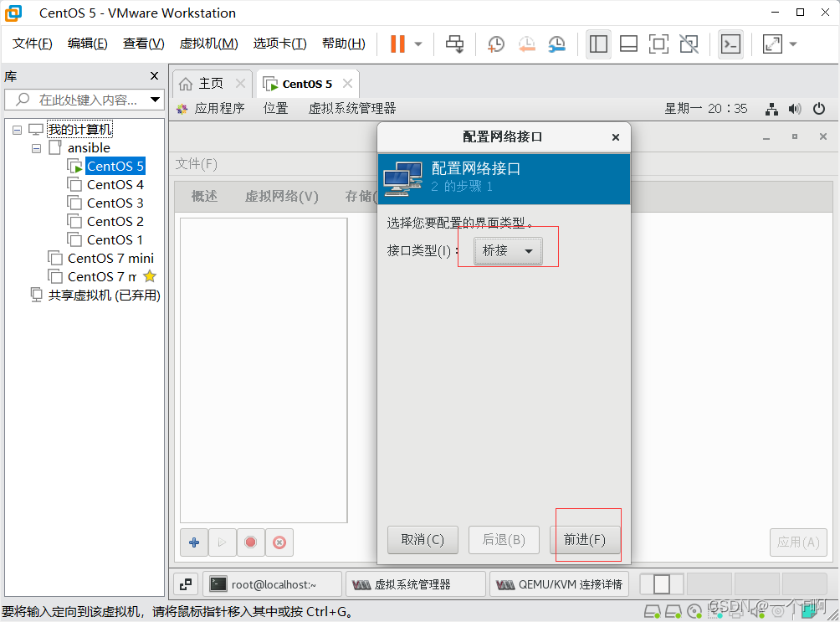Click the show desktop icon in guest taskbar
Viewport: 840px width, 622px height.
(x=186, y=584)
